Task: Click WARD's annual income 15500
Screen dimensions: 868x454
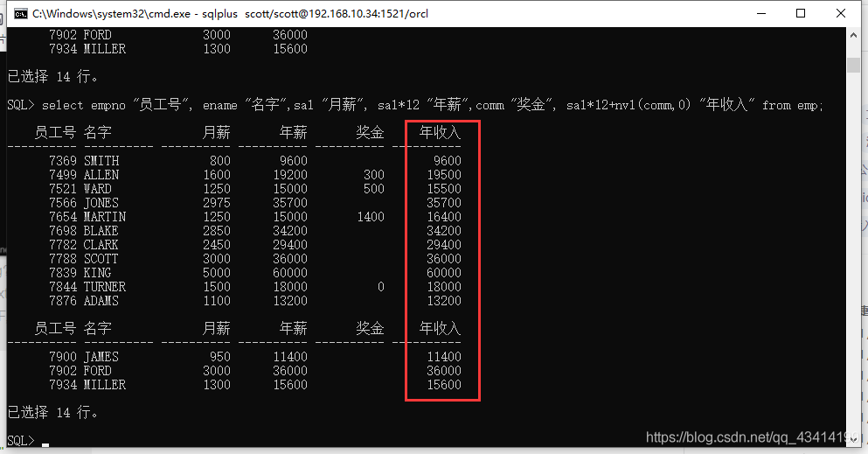Action: (444, 188)
